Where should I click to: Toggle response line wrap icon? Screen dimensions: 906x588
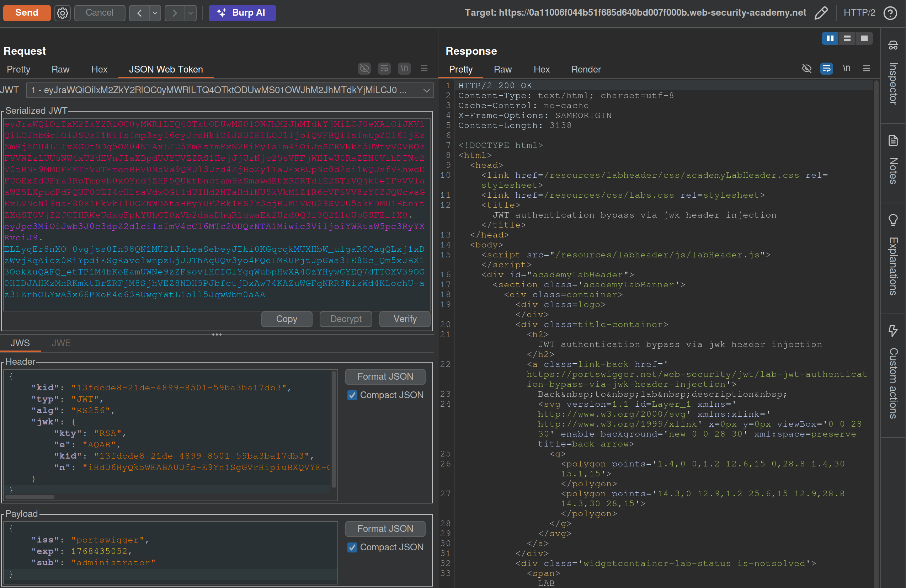(x=826, y=69)
